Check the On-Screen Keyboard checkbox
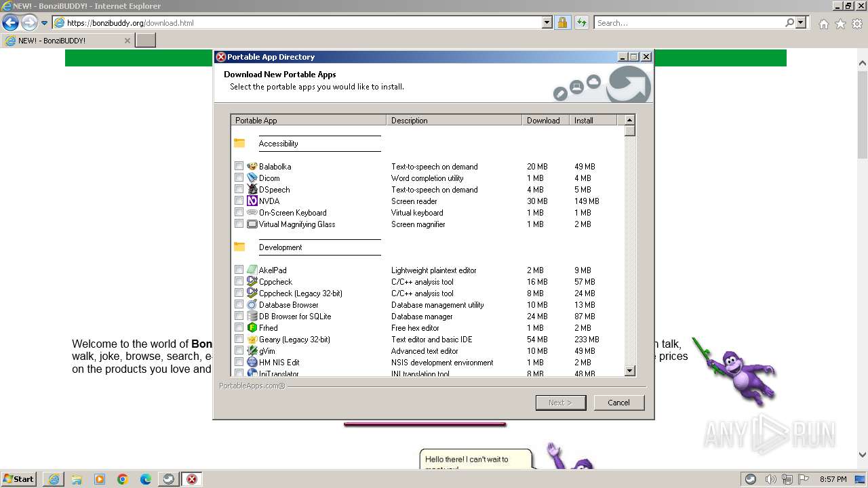The height and width of the screenshot is (488, 868). tap(239, 212)
